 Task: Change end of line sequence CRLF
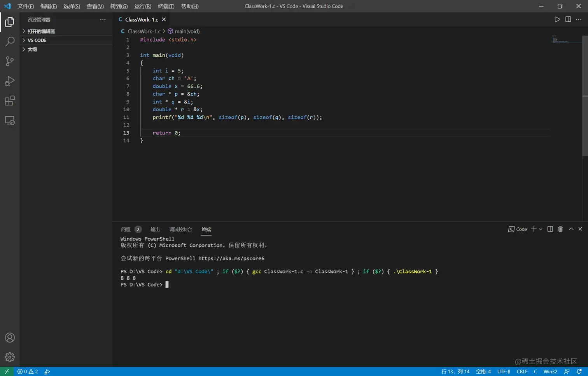pos(522,371)
